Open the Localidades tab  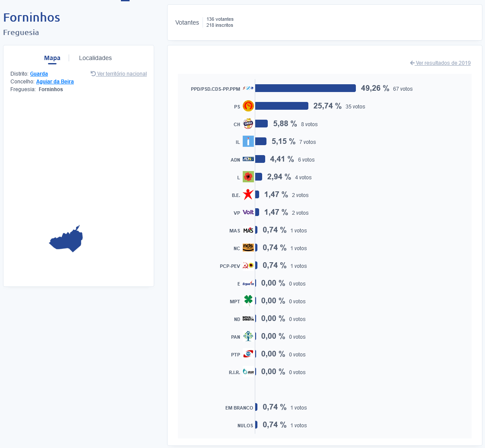(95, 58)
